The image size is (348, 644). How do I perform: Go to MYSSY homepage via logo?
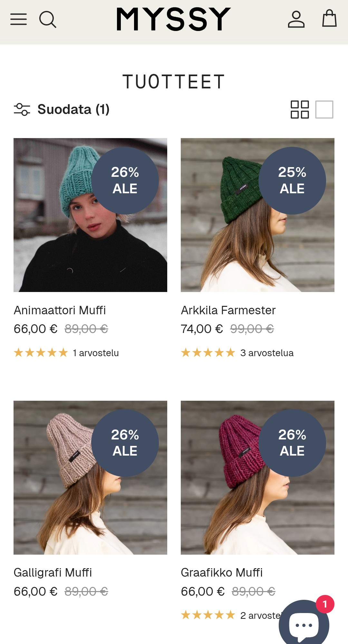174,19
